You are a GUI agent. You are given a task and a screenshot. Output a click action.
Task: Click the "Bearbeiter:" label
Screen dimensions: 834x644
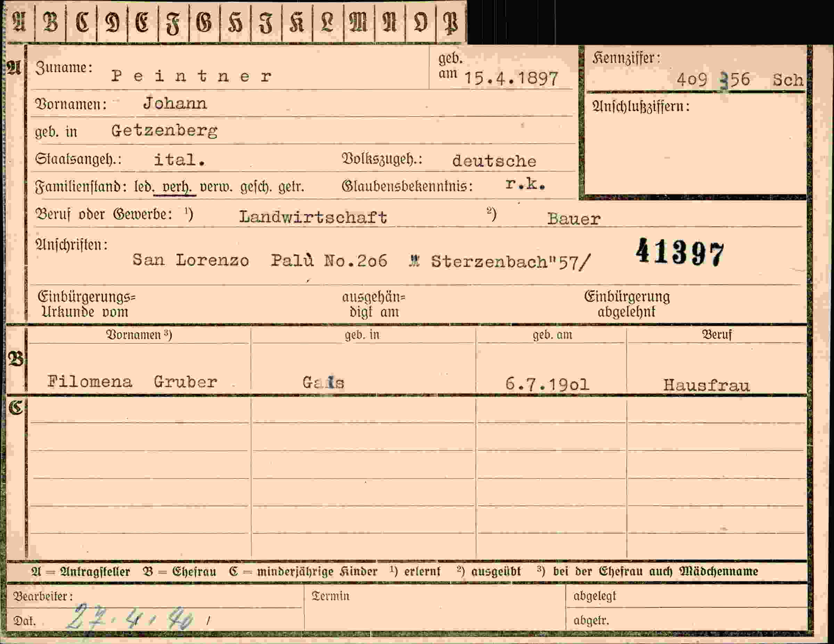pos(43,596)
